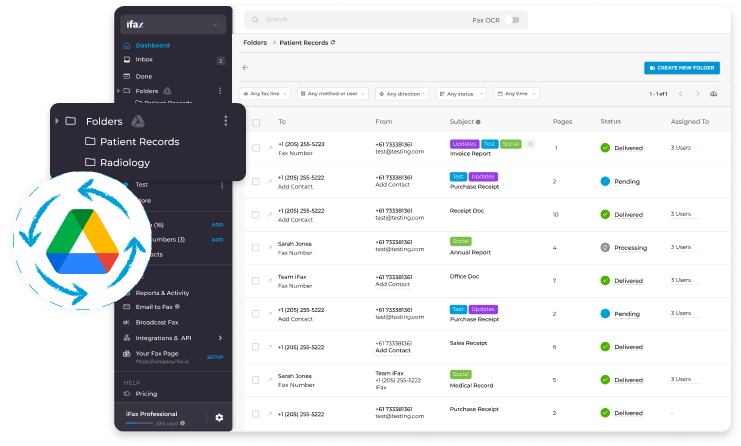This screenshot has width=741, height=446.
Task: Check the Medical Record row checkbox
Action: [256, 380]
